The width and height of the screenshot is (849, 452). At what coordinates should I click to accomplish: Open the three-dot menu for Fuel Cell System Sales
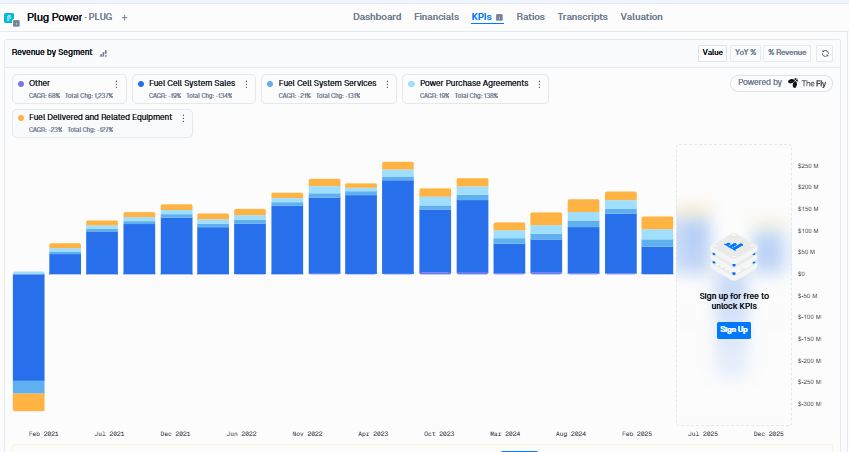click(246, 84)
